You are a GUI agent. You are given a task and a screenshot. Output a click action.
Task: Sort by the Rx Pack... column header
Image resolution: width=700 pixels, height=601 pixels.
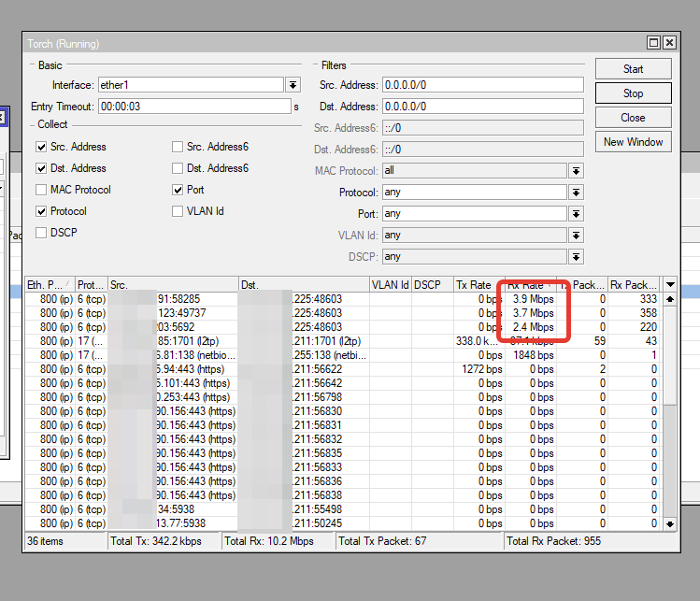[x=636, y=285]
